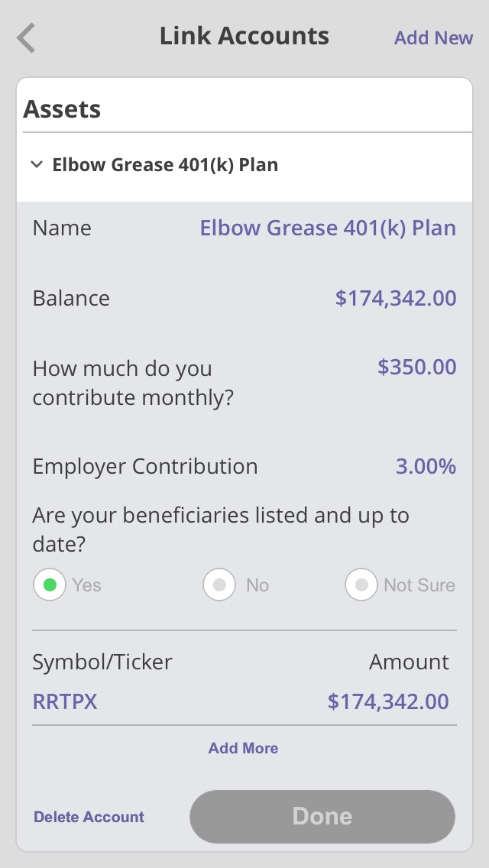This screenshot has height=868, width=489.
Task: Edit the Balance amount $174,342.00
Action: tap(396, 298)
